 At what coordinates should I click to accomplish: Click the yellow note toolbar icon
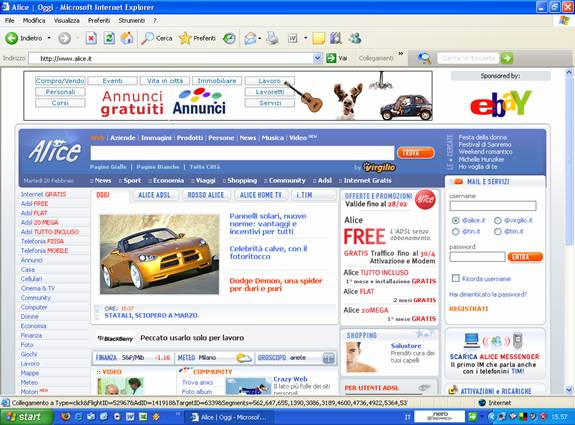[319, 38]
